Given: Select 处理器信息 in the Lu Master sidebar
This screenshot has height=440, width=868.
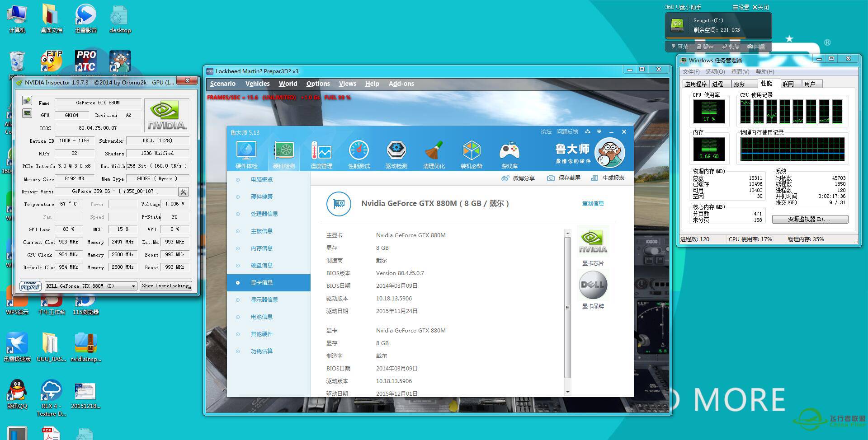Looking at the screenshot, I should 264,214.
